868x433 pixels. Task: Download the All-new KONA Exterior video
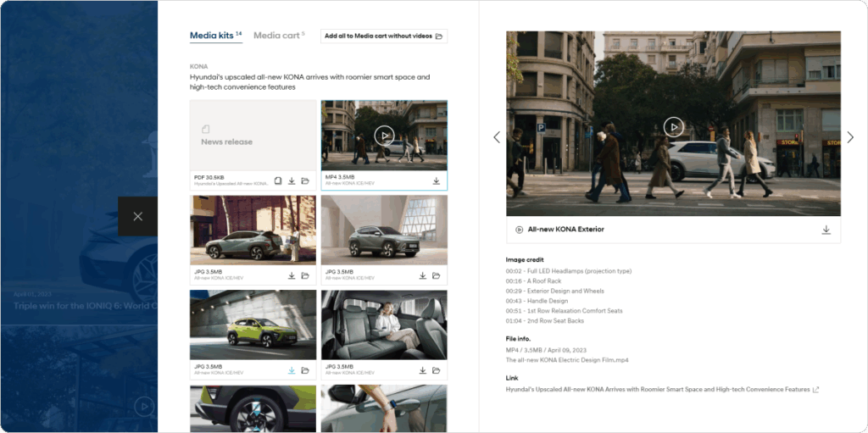click(x=826, y=230)
